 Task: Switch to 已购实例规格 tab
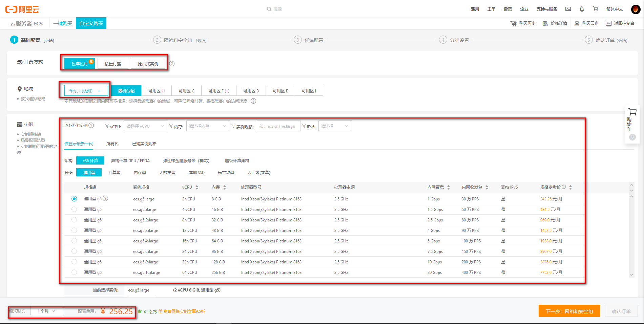pyautogui.click(x=144, y=144)
